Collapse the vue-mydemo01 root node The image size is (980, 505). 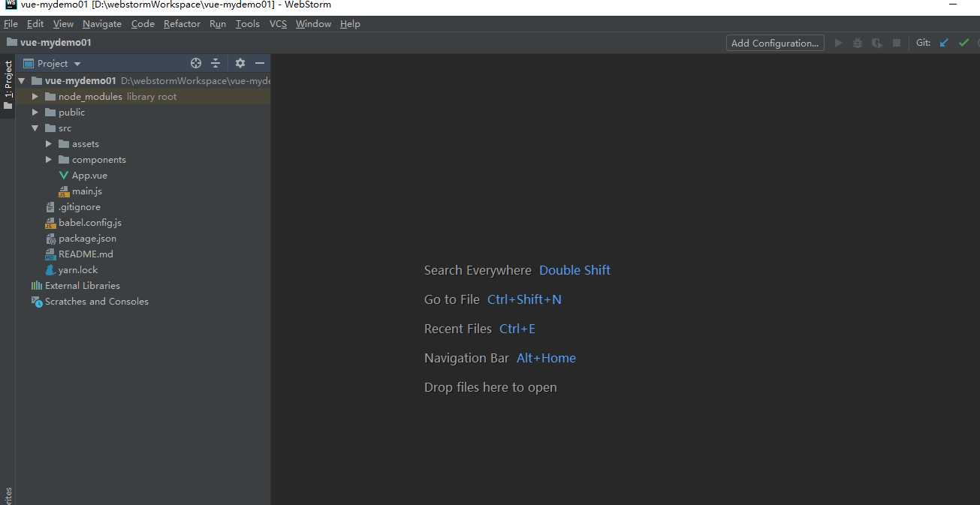(x=21, y=81)
